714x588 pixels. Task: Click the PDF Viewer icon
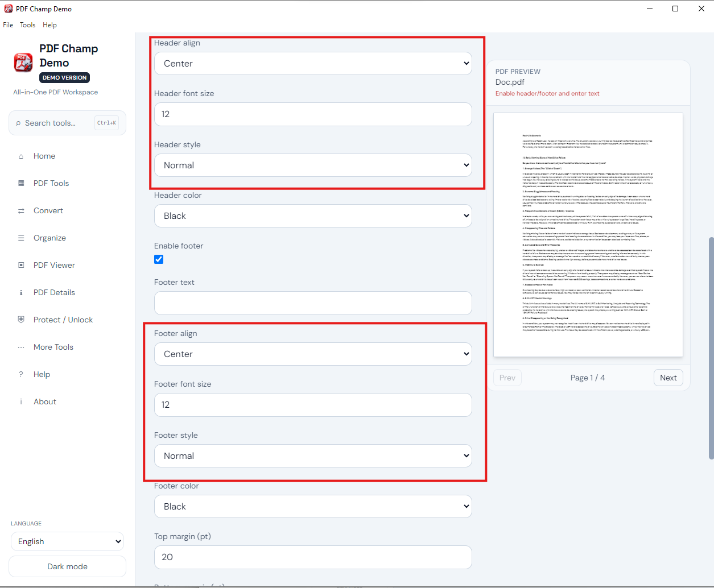pos(21,266)
